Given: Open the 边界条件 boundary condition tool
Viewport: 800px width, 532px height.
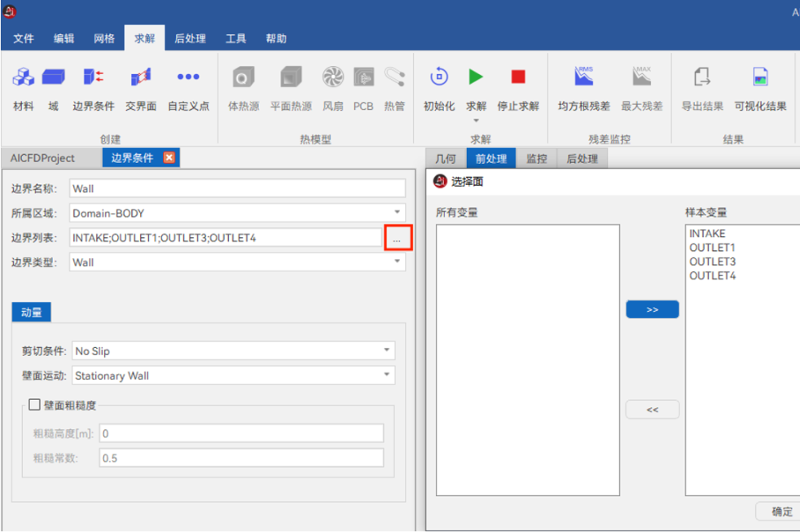Looking at the screenshot, I should pyautogui.click(x=94, y=77).
